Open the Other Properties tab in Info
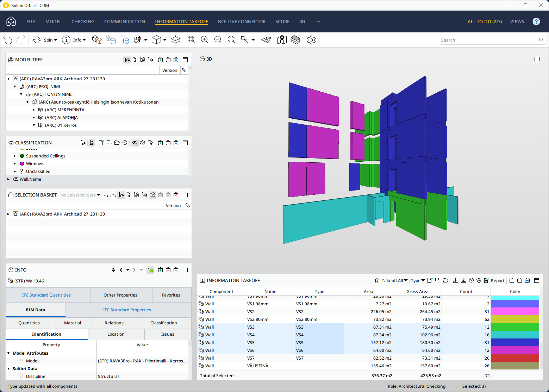 coord(120,295)
